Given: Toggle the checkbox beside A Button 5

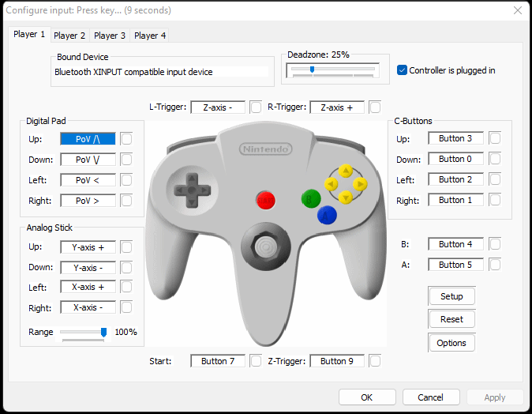Looking at the screenshot, I should pos(495,265).
